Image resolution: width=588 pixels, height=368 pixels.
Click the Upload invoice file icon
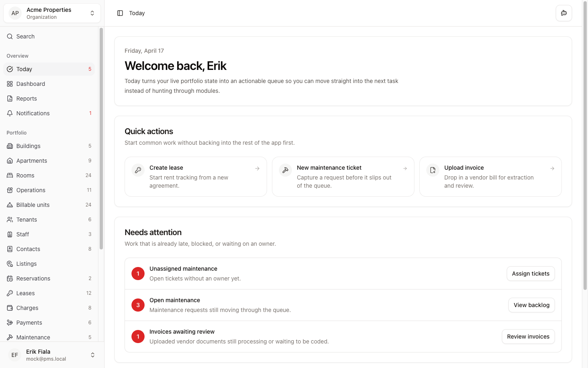432,170
